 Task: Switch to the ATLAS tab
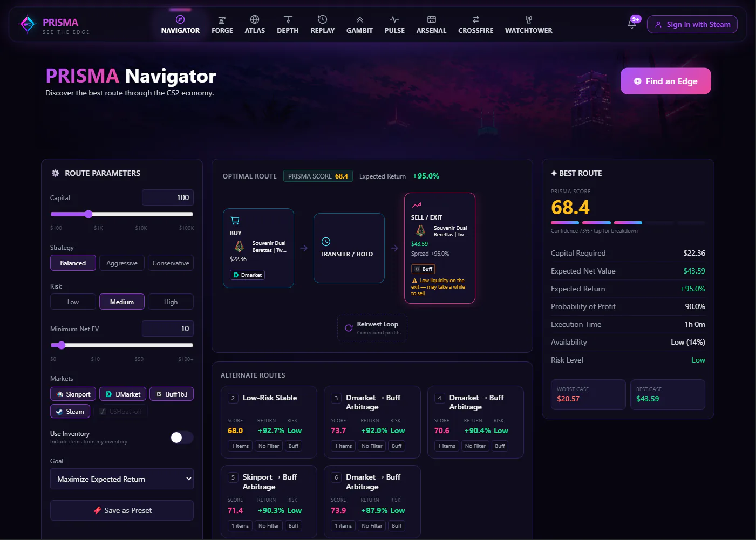pyautogui.click(x=255, y=25)
